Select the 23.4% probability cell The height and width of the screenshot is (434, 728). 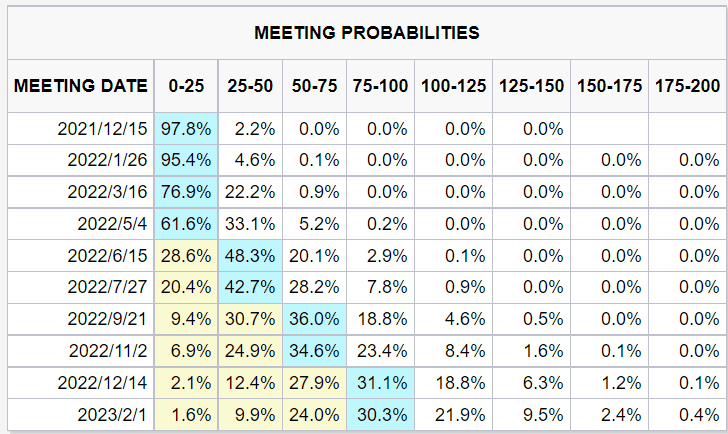(x=380, y=351)
